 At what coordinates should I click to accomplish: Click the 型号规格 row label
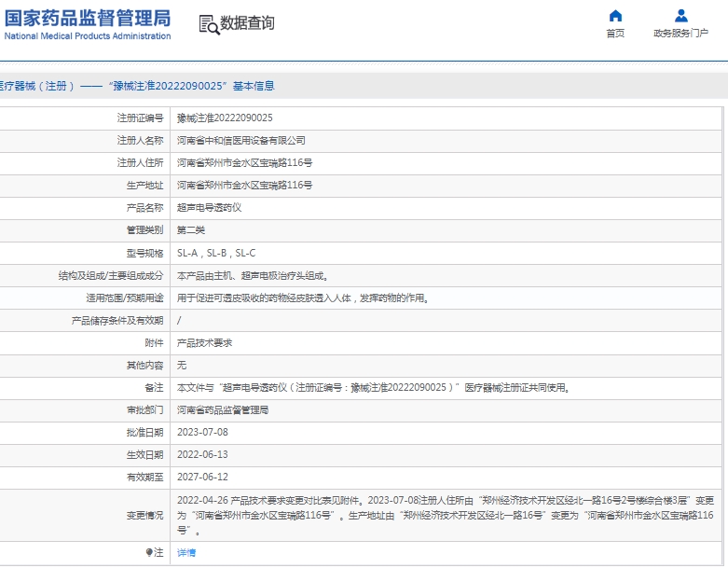(x=144, y=253)
